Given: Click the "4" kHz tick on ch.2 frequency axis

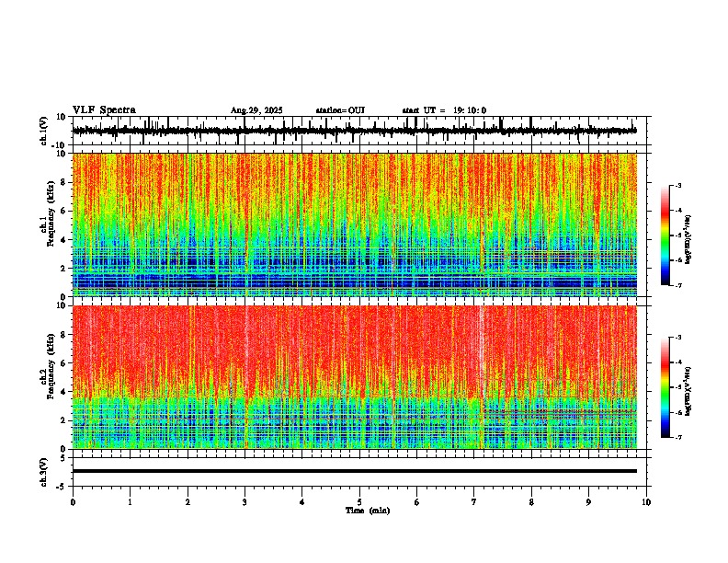Looking at the screenshot, I should coord(64,392).
